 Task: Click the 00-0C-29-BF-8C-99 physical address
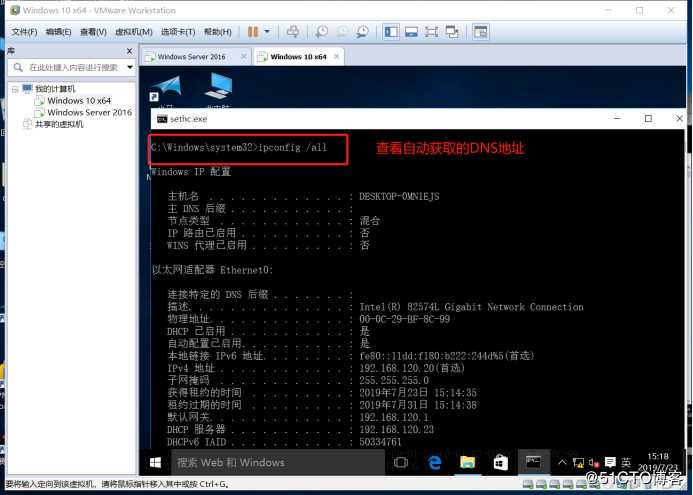[x=404, y=319]
